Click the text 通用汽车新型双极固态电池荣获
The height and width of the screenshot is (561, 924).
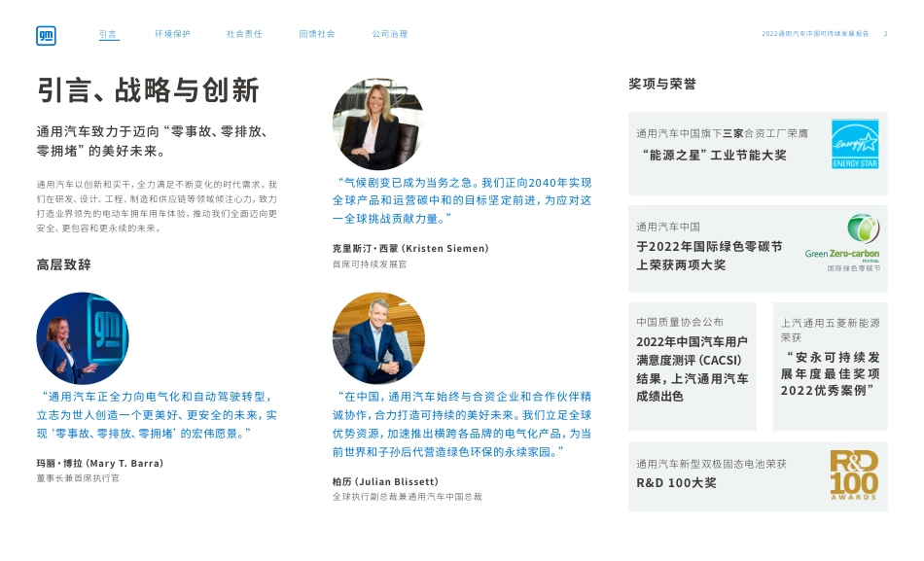711,464
